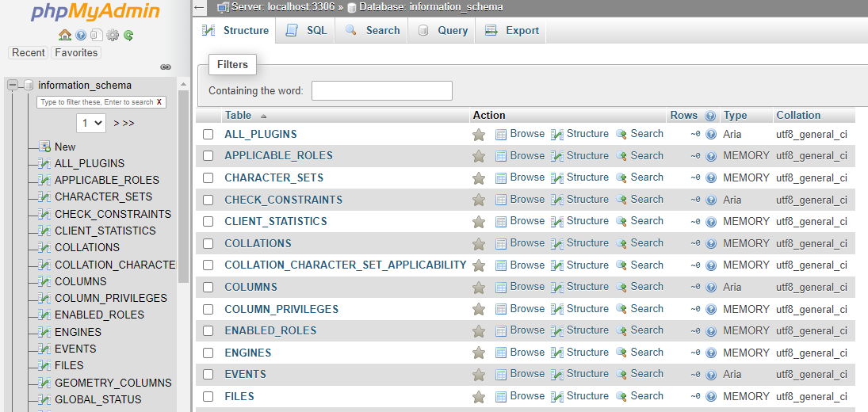This screenshot has width=868, height=412.
Task: Open the phpMyAdmin documentation help icon
Action: [x=81, y=35]
